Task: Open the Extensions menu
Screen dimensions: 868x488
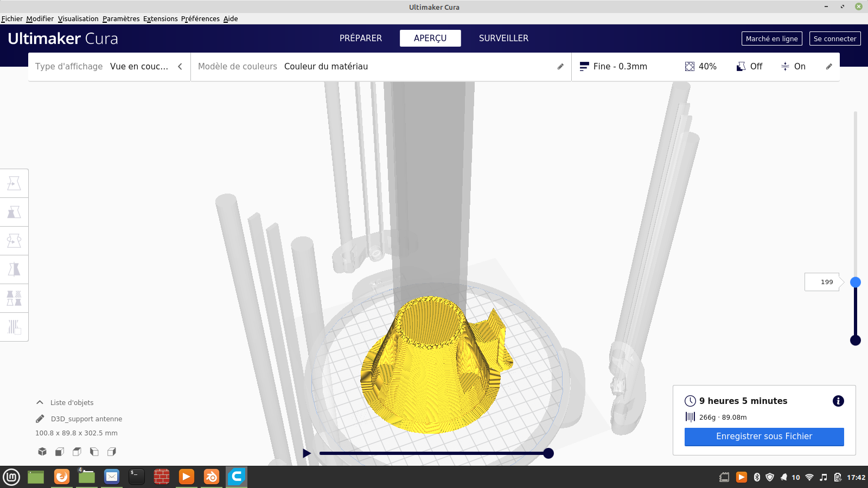Action: point(160,18)
